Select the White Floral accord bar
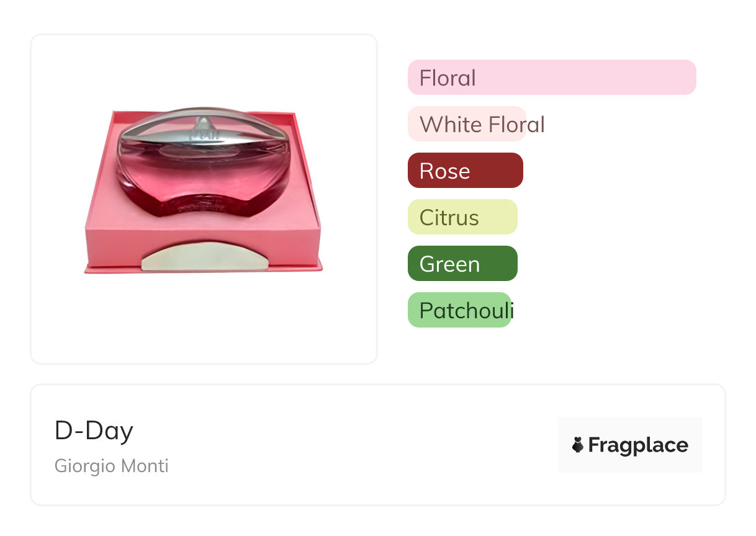The image size is (756, 536). [467, 124]
